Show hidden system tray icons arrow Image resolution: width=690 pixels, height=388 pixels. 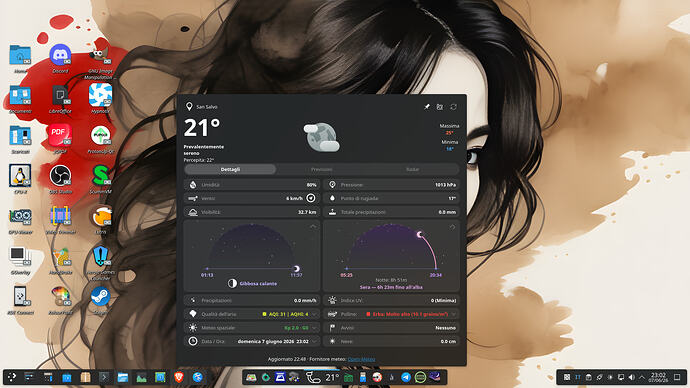click(642, 377)
